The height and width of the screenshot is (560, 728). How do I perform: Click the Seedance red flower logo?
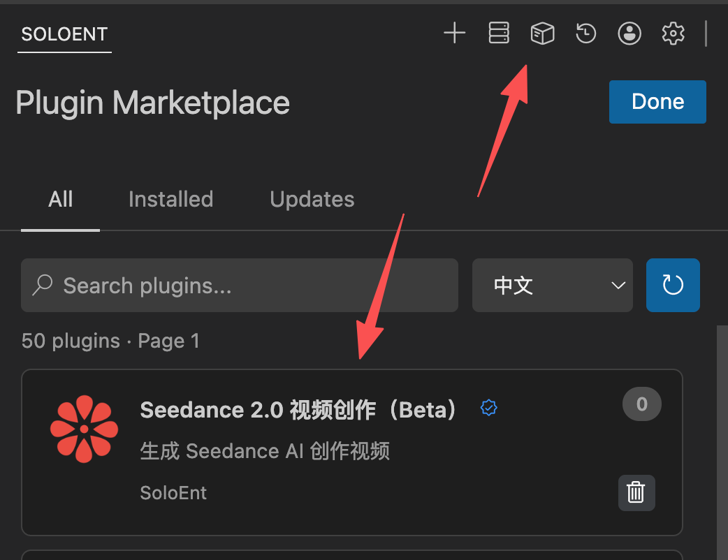[84, 429]
